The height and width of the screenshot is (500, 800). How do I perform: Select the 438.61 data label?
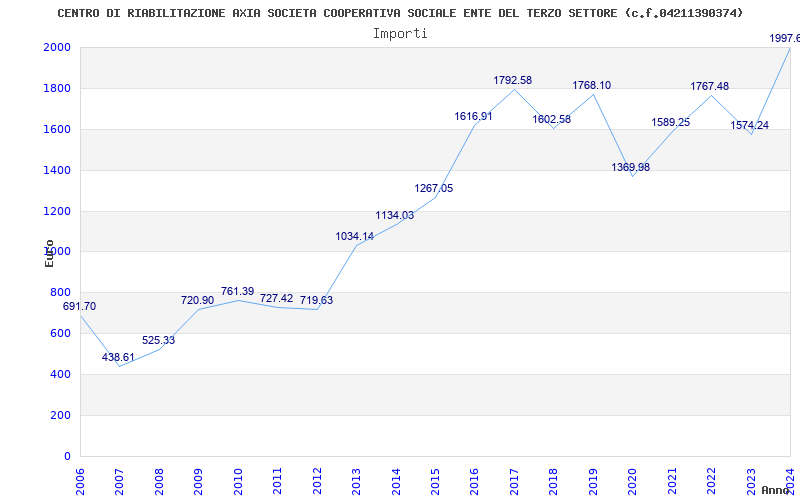coord(118,357)
